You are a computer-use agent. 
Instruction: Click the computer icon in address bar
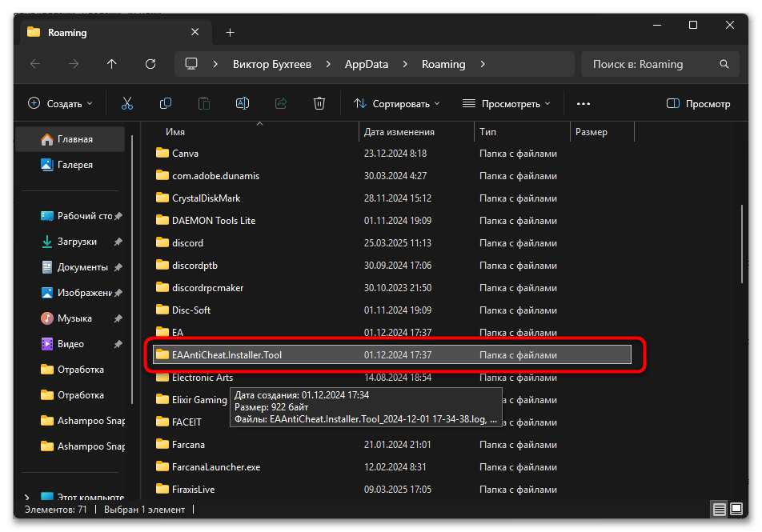tap(191, 64)
